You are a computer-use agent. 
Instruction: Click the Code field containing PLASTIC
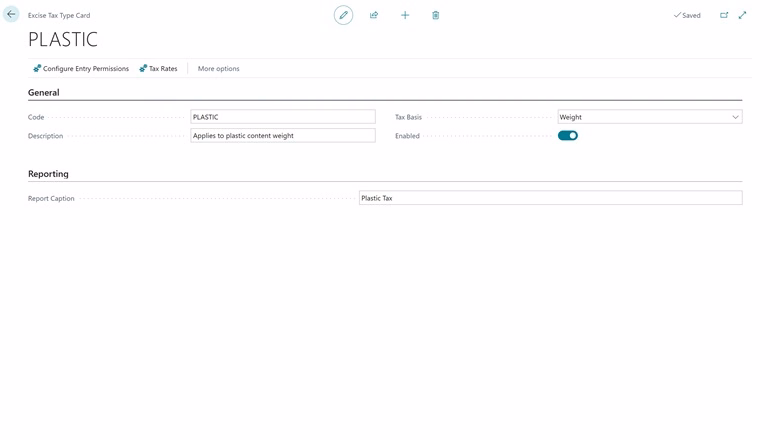tap(283, 117)
